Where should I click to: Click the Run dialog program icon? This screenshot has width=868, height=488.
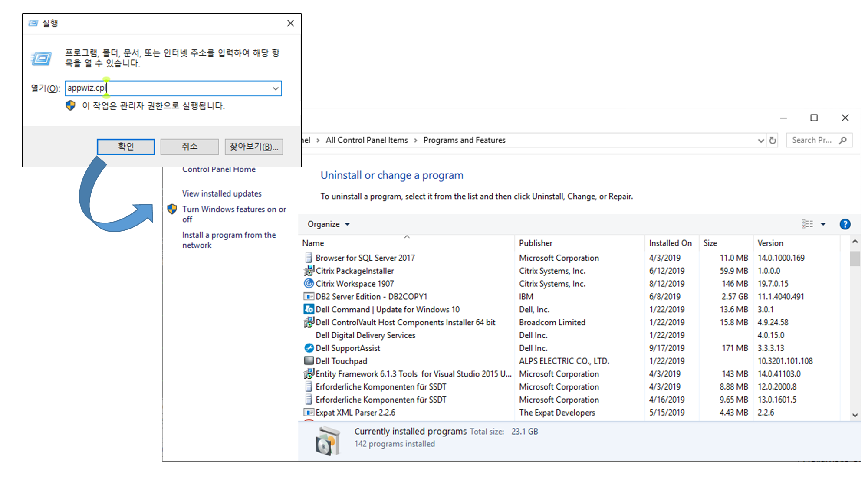pos(42,58)
